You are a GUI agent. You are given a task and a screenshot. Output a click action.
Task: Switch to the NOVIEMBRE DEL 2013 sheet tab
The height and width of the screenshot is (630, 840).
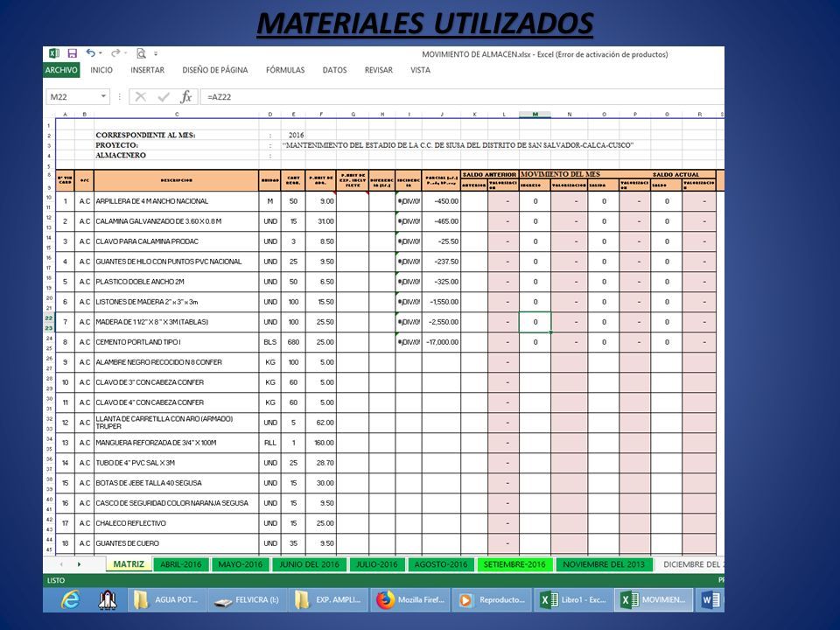(604, 564)
